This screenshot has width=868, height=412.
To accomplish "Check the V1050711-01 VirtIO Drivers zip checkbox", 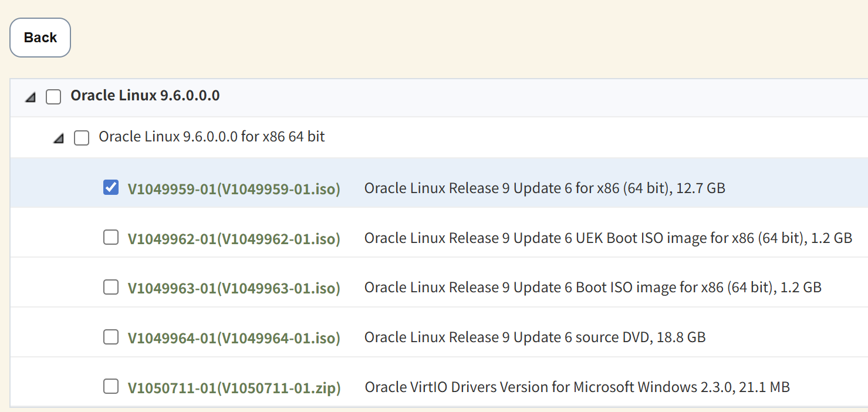I will pos(110,387).
